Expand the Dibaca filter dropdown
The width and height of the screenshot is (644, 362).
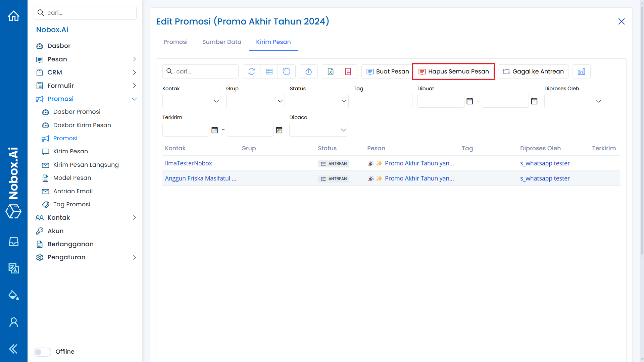(x=318, y=130)
